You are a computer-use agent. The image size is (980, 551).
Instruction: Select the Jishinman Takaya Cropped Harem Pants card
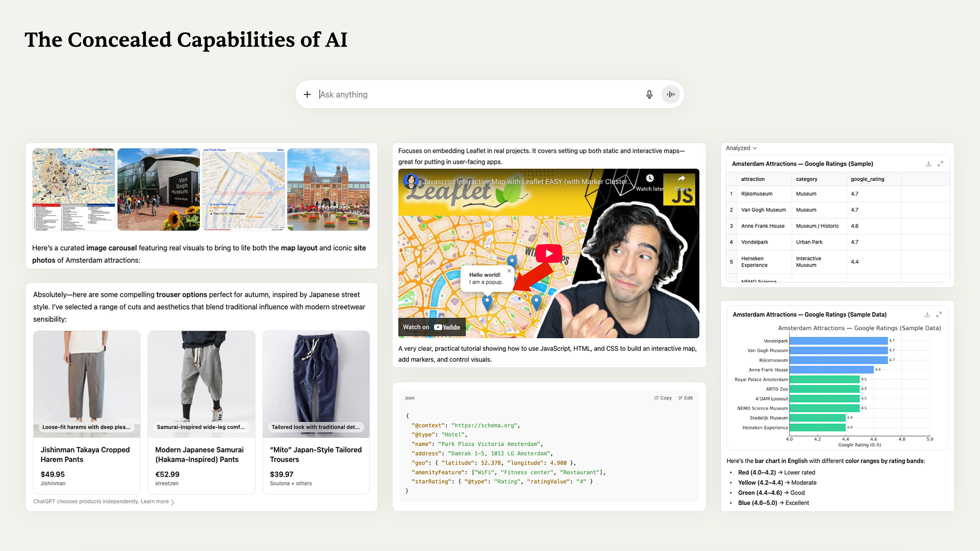87,412
